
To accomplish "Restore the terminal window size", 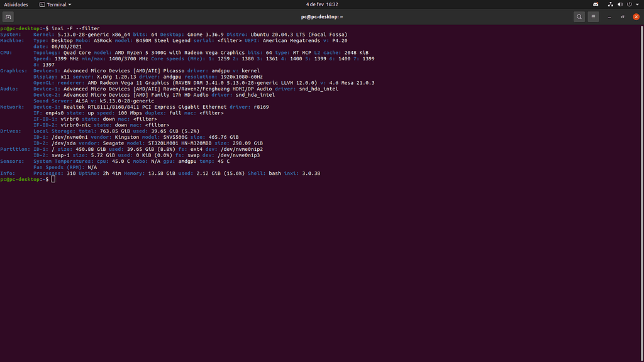I will point(623,17).
